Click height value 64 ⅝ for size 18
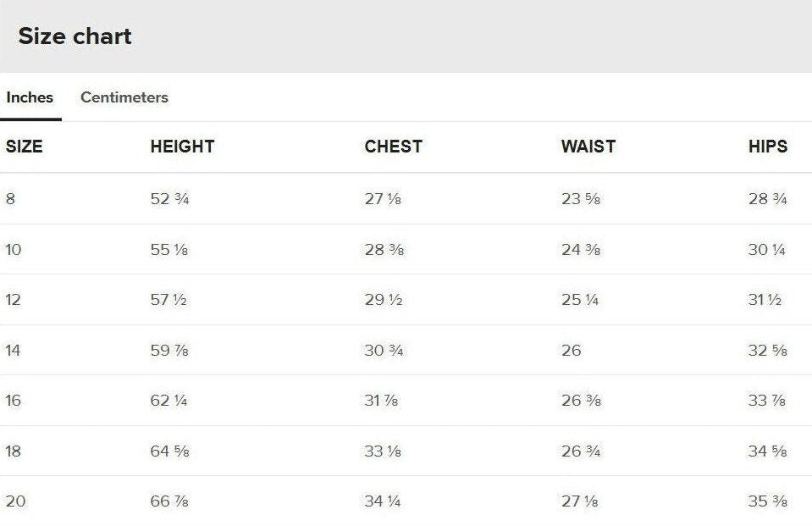Image resolution: width=812 pixels, height=526 pixels. [x=169, y=451]
